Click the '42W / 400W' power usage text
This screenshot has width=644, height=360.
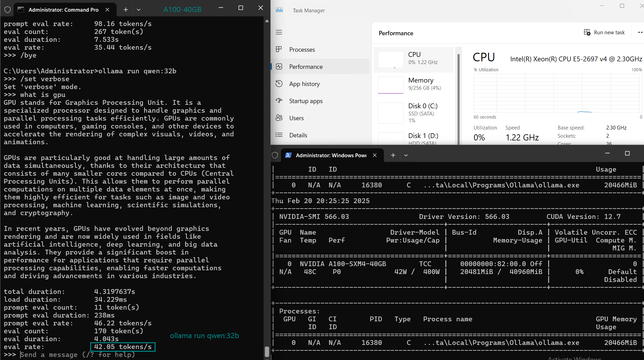(417, 272)
